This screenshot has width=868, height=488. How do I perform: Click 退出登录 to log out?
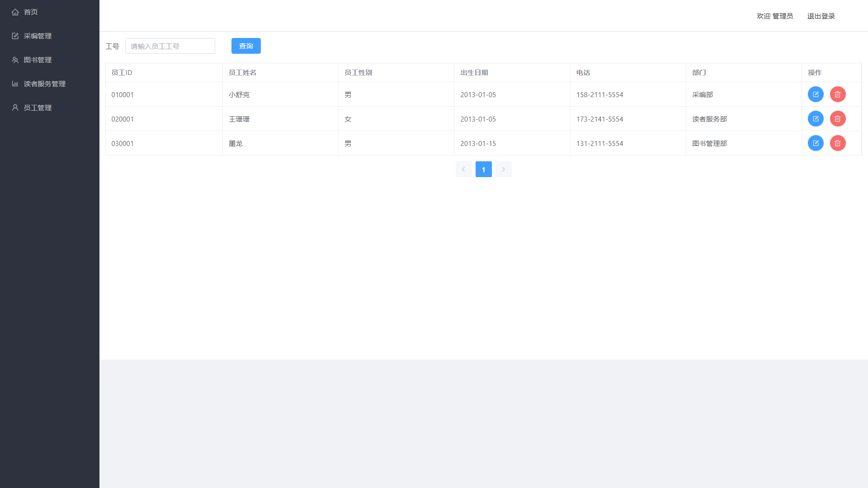821,16
